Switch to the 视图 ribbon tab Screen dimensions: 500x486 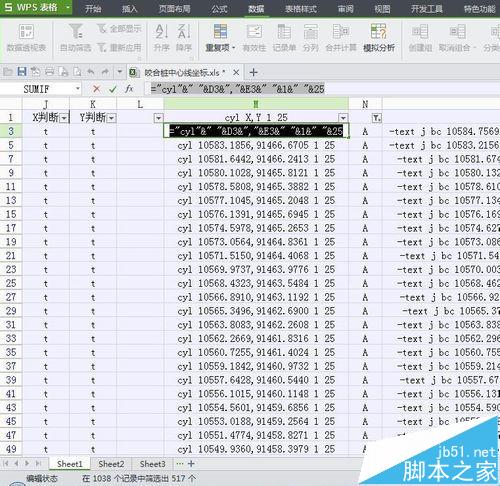point(382,9)
